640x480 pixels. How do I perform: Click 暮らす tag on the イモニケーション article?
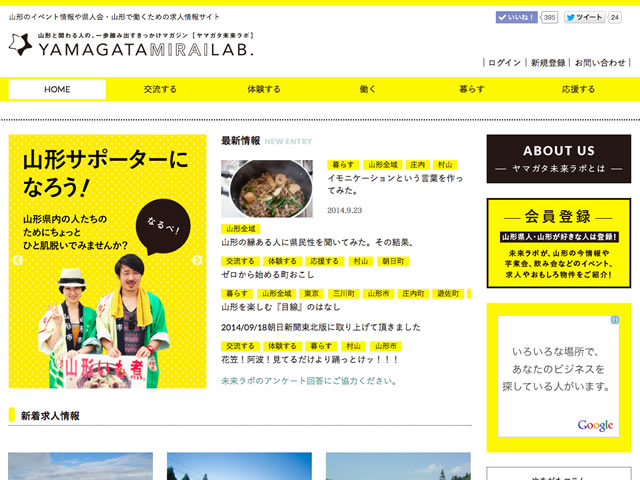(343, 165)
